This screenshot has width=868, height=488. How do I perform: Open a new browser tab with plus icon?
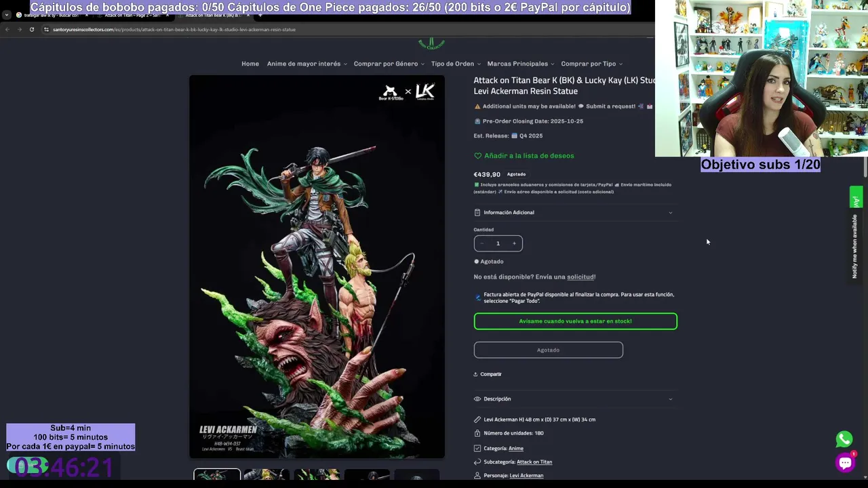coord(260,15)
